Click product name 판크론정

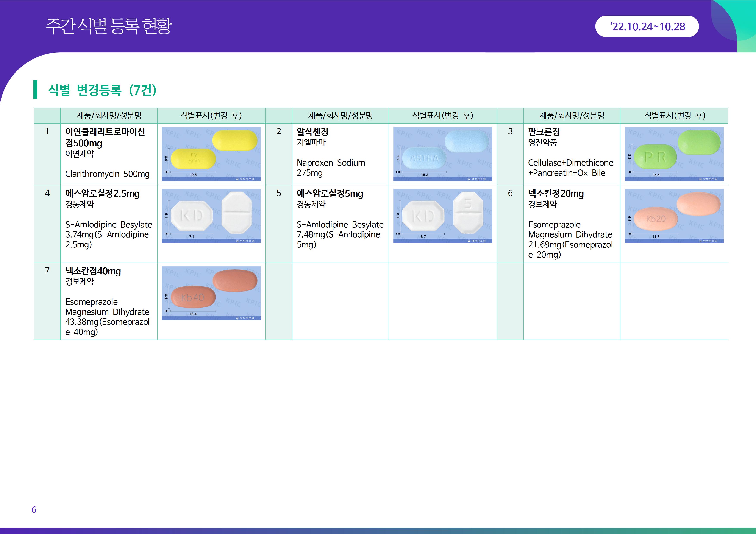[544, 132]
